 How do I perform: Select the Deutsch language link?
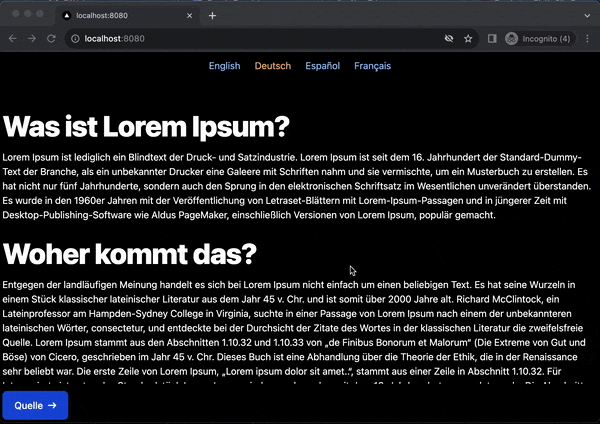[x=273, y=67]
